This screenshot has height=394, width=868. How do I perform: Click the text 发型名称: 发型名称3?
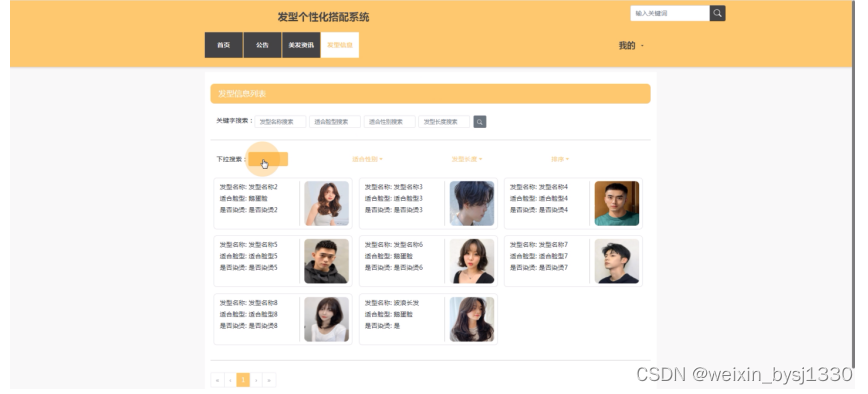pyautogui.click(x=394, y=187)
